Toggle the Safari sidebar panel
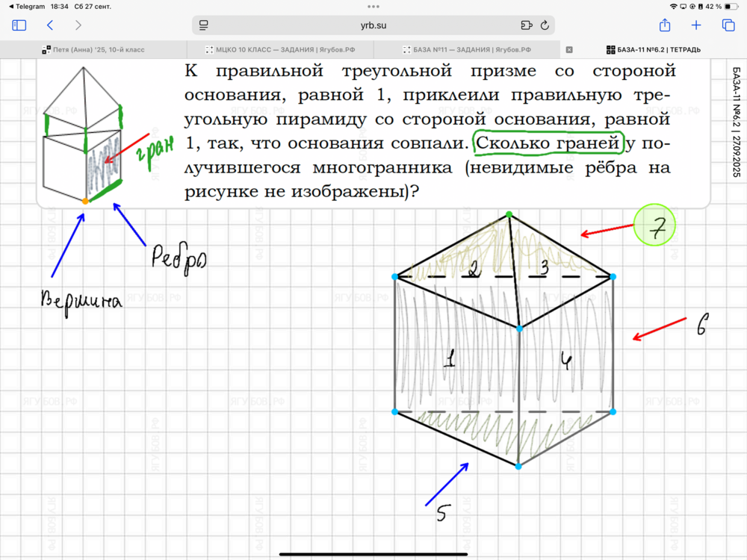This screenshot has height=560, width=747. (x=19, y=25)
